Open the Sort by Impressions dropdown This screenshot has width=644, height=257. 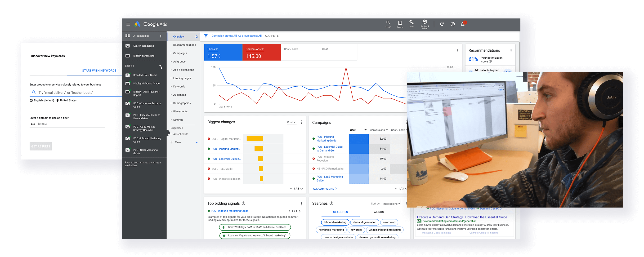tap(391, 204)
